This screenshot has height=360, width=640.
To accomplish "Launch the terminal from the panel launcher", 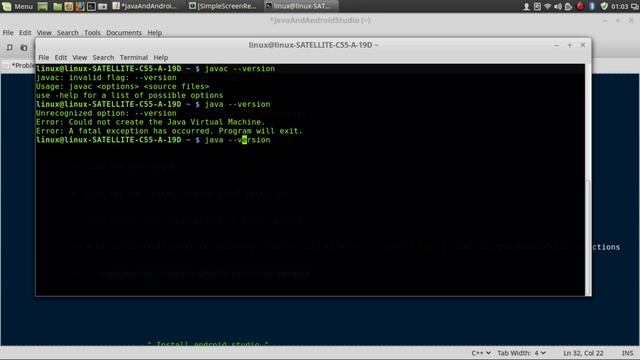I will click(x=91, y=6).
